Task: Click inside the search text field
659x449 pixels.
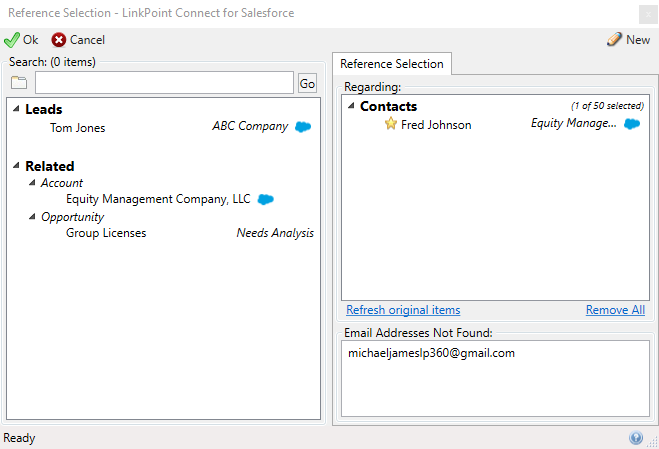Action: point(164,82)
